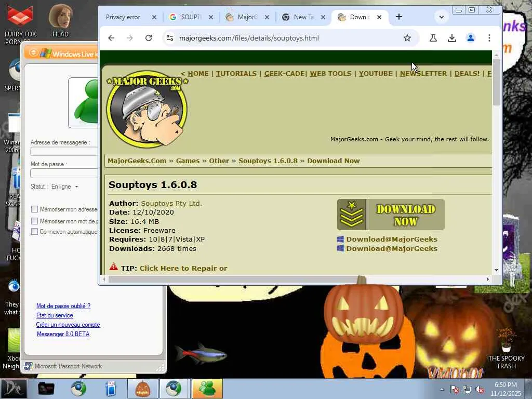Enable Connexion automatique checkbox

pyautogui.click(x=34, y=231)
